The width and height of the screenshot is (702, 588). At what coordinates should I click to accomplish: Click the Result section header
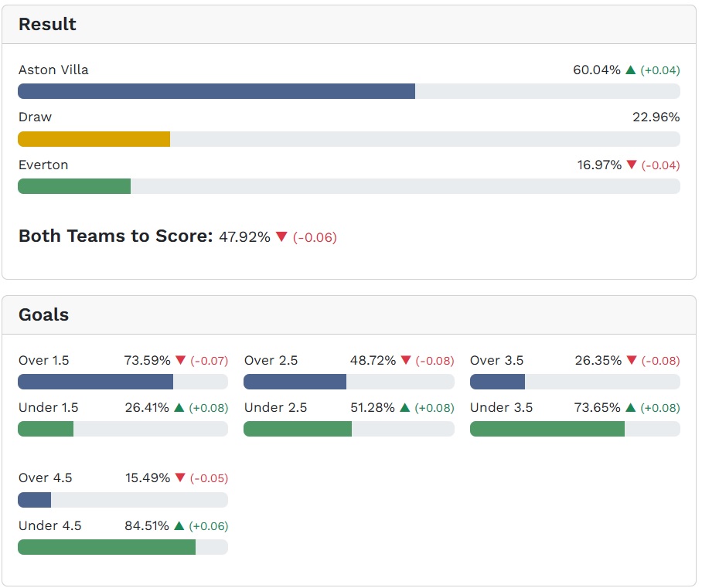[47, 24]
